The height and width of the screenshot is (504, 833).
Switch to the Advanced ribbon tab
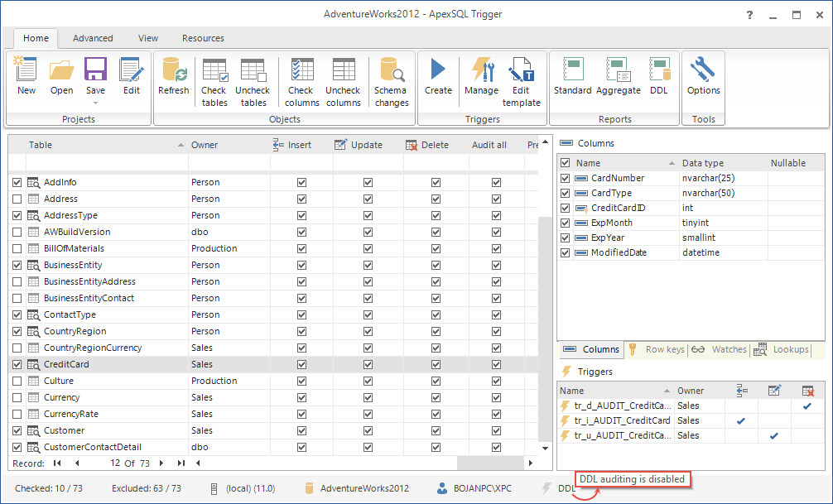93,38
